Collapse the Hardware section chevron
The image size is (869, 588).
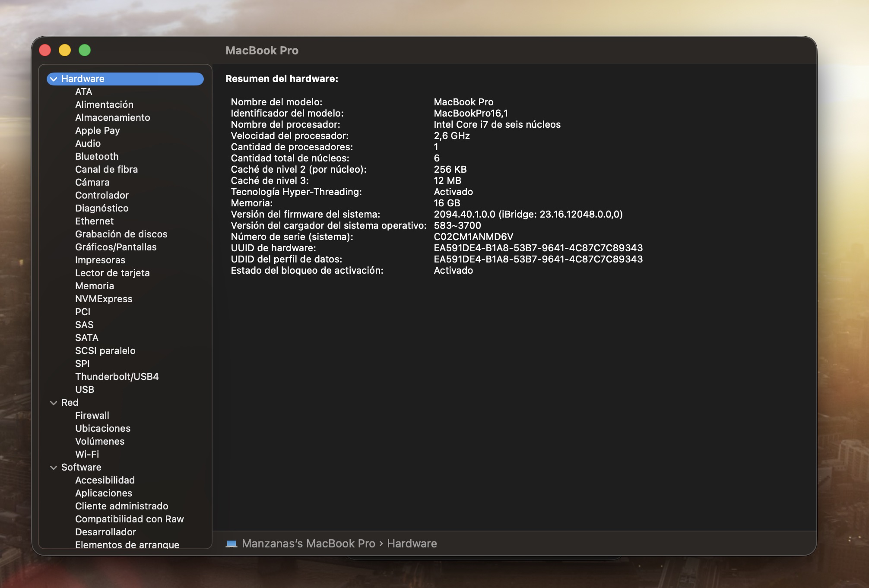coord(54,79)
